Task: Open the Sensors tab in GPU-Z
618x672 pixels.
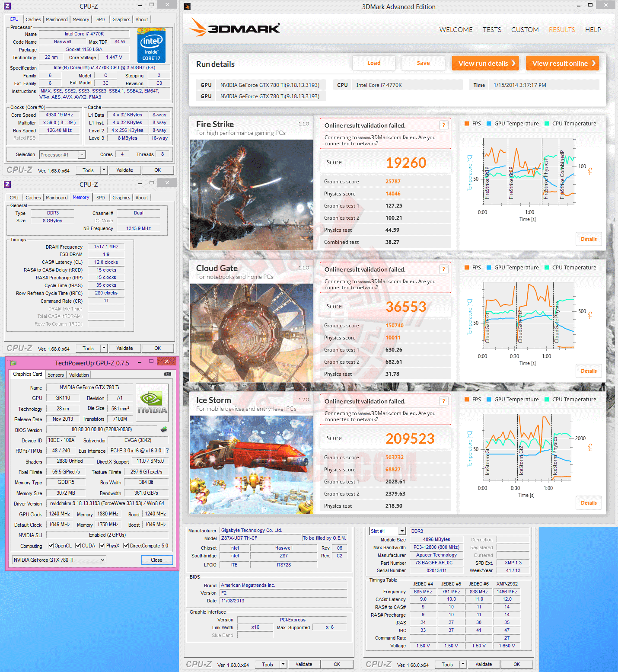Action: [56, 375]
